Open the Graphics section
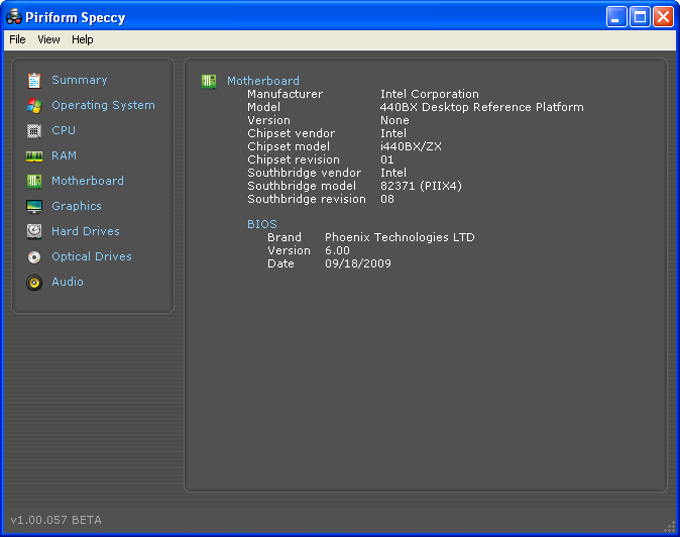This screenshot has height=537, width=680. pos(77,206)
